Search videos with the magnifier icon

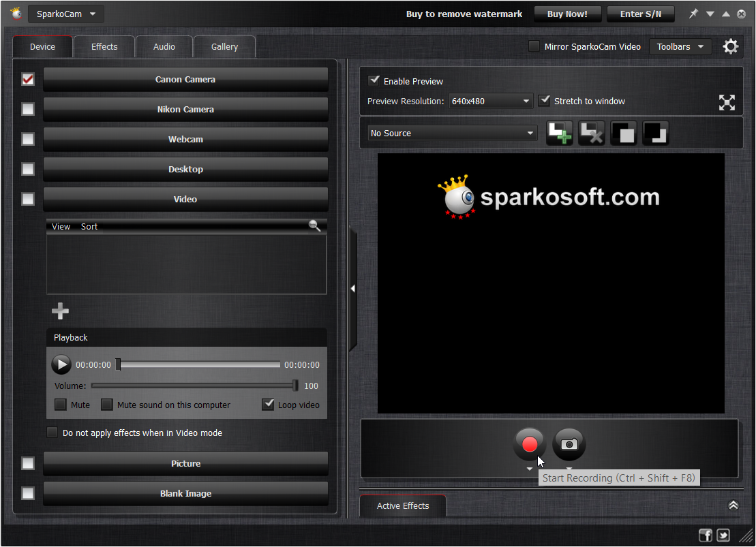314,225
